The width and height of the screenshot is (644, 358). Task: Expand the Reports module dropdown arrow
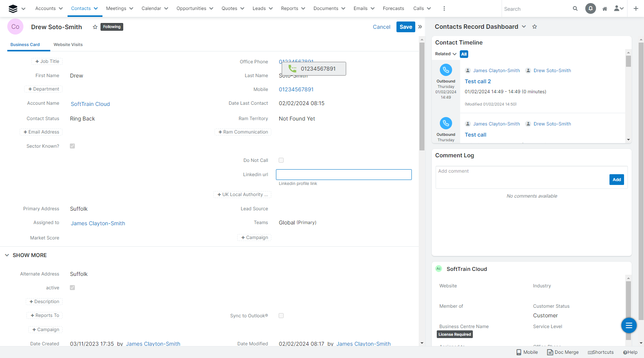pyautogui.click(x=303, y=8)
